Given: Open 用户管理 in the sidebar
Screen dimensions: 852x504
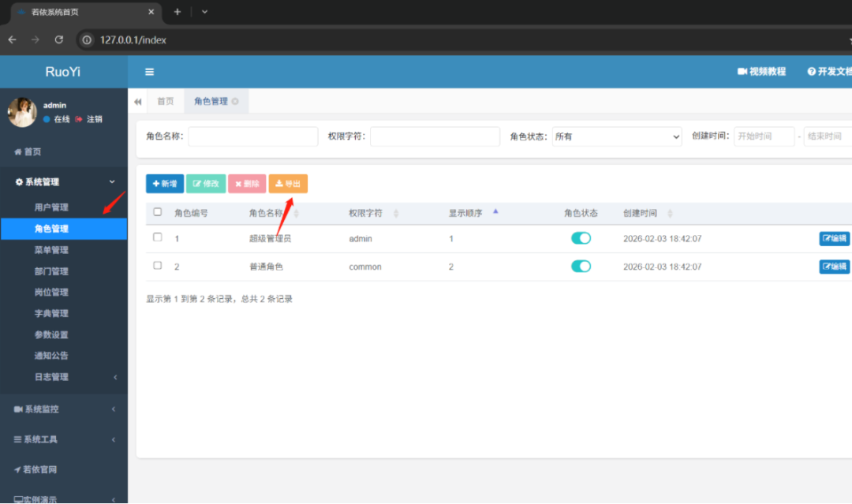Looking at the screenshot, I should [51, 207].
